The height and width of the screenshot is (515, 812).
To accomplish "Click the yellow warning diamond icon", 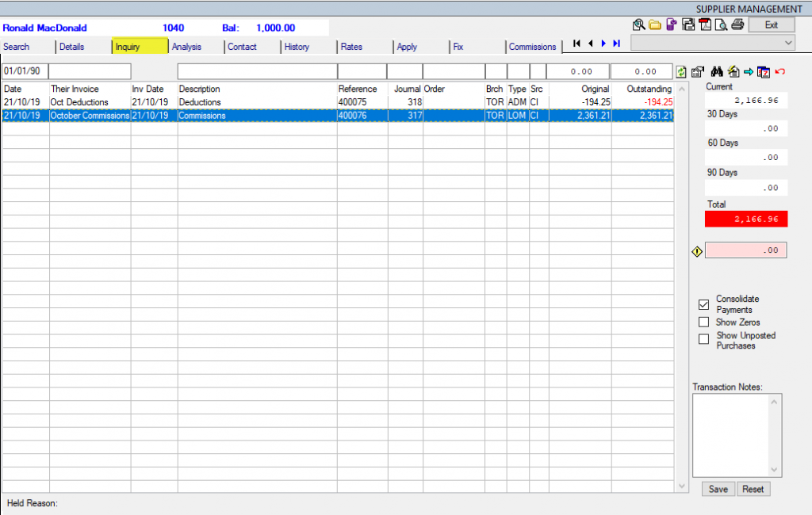I will tap(697, 251).
